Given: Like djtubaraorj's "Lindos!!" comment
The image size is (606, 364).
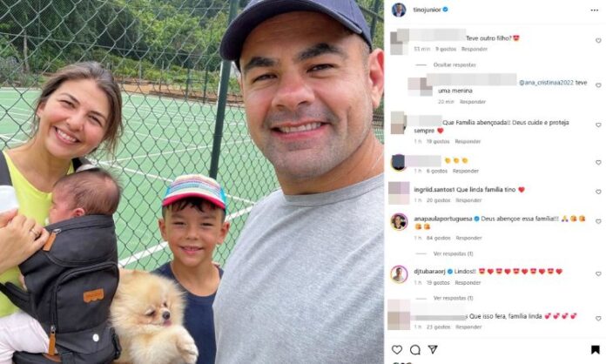Looking at the screenshot, I should click(598, 274).
